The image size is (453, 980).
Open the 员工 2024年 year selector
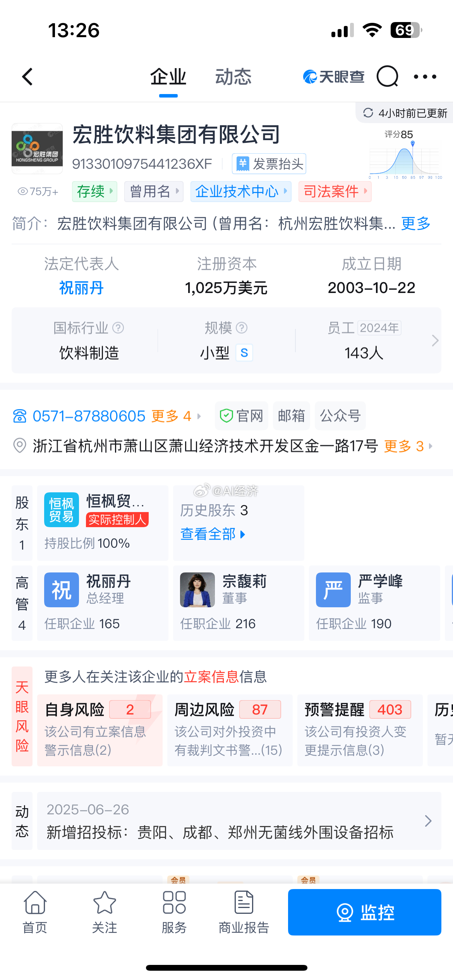379,328
